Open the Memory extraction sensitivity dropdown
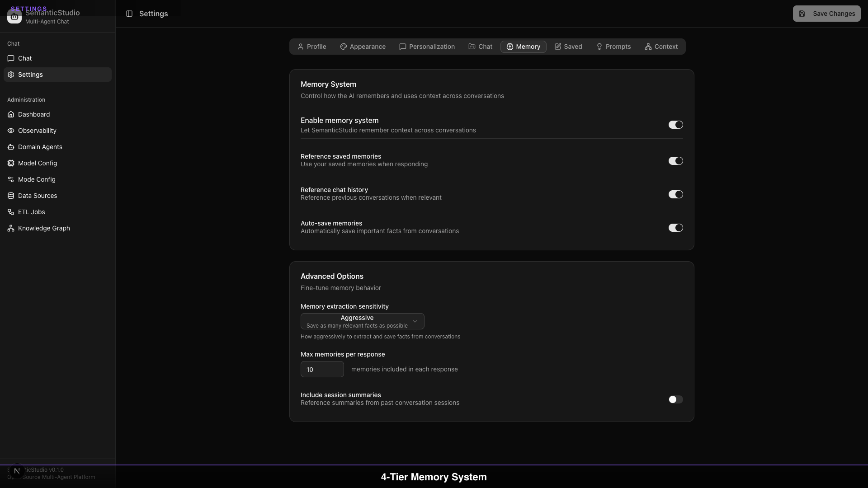 pyautogui.click(x=362, y=321)
